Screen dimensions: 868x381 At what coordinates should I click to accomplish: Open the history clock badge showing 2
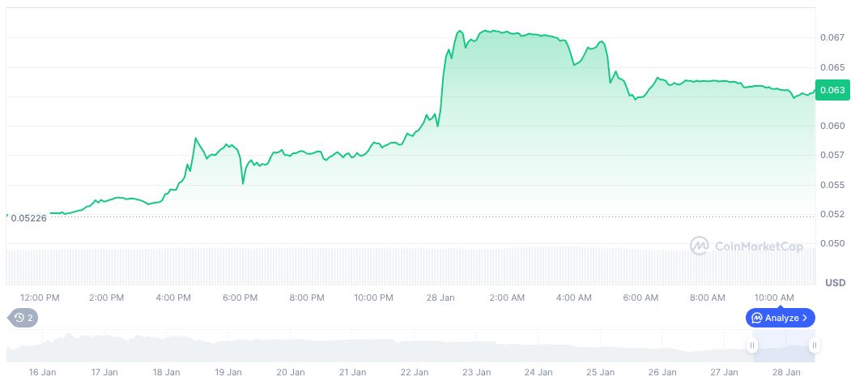coord(23,318)
